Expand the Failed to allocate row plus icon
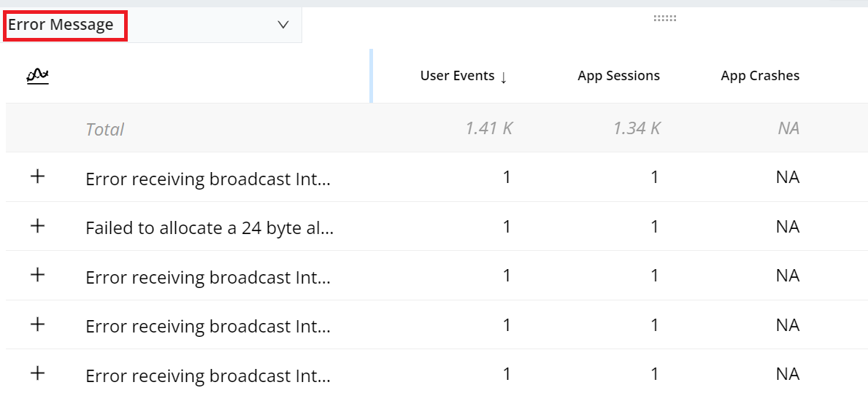The image size is (868, 393). (37, 227)
